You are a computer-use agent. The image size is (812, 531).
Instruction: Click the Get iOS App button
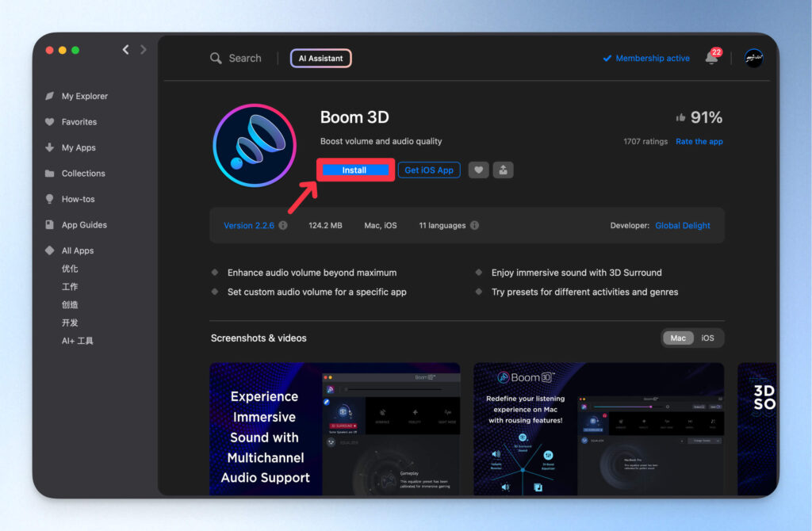click(429, 170)
